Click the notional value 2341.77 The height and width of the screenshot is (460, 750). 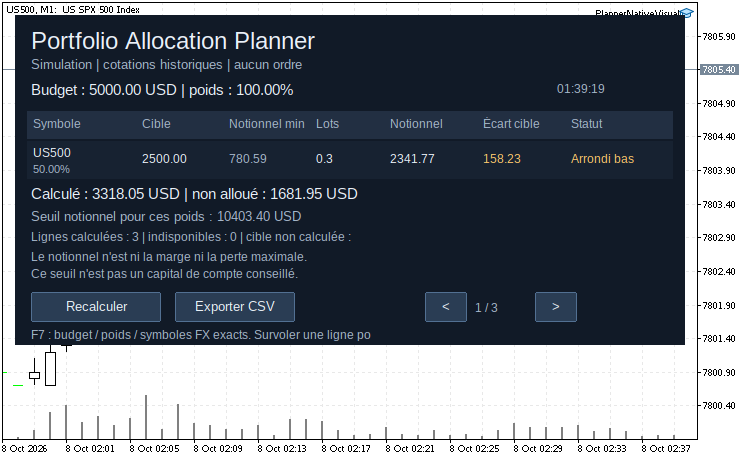pyautogui.click(x=412, y=159)
